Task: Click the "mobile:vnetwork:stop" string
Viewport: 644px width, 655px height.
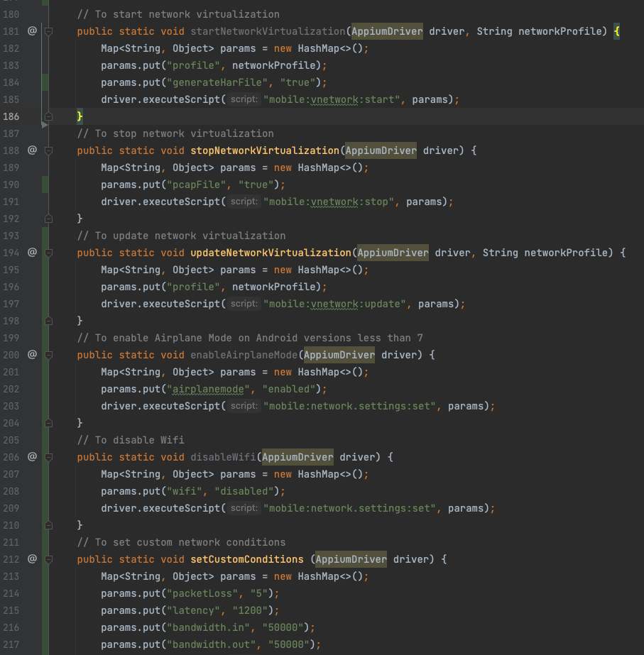Action: click(329, 202)
